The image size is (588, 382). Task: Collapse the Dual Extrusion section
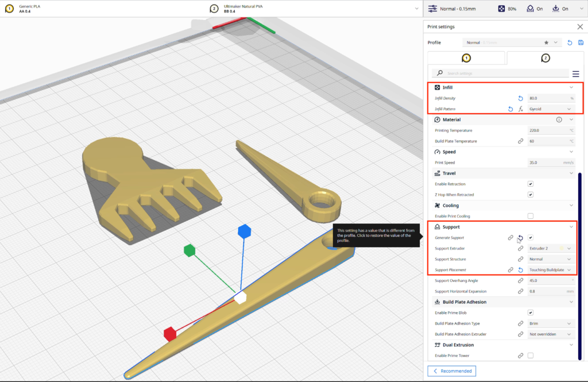click(x=571, y=345)
